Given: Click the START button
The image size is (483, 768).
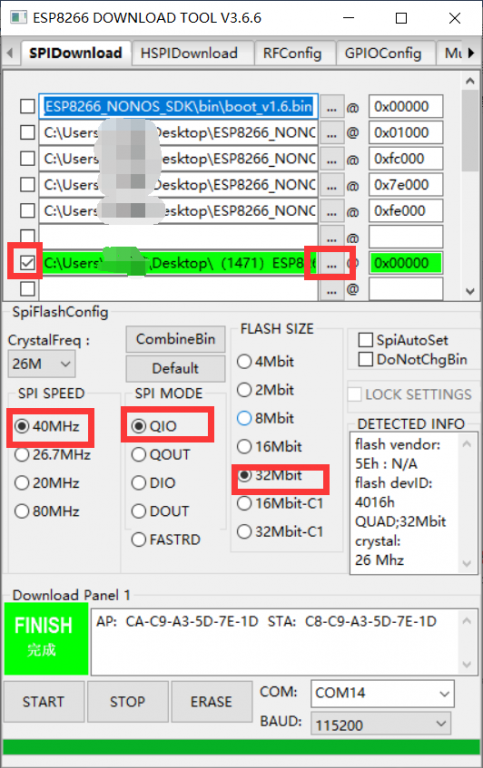Looking at the screenshot, I should (x=44, y=701).
